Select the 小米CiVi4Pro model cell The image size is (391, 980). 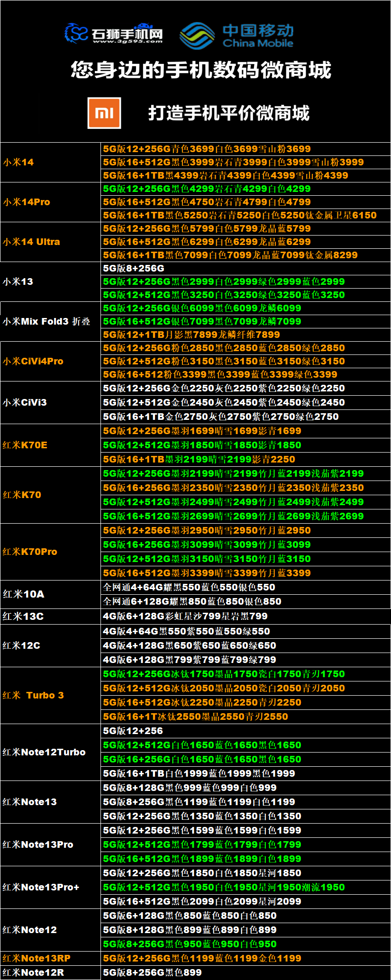tap(51, 361)
